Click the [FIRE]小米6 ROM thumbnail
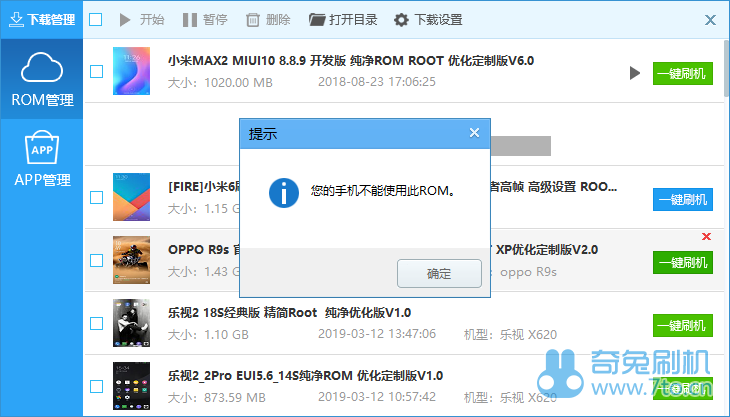The height and width of the screenshot is (417, 730). click(x=131, y=197)
